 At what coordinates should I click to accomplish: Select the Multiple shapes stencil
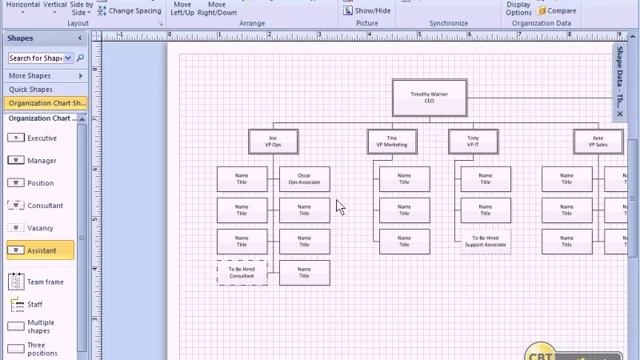pos(32,327)
